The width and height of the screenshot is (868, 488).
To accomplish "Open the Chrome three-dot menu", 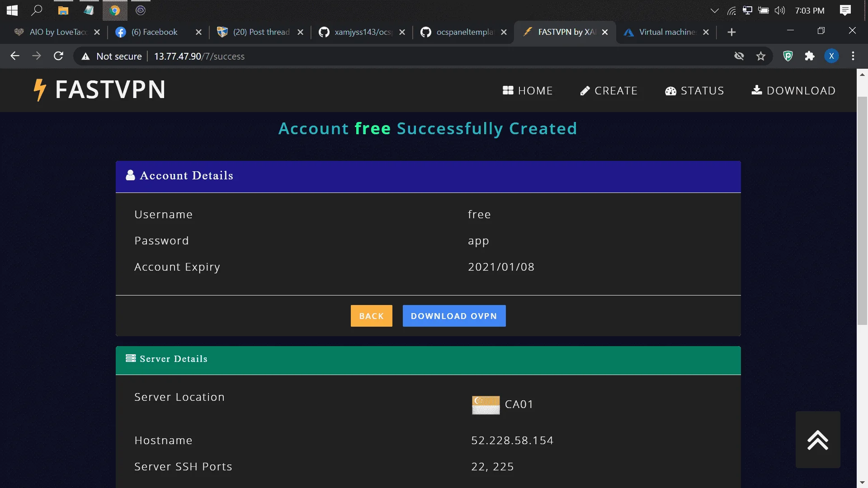I will pyautogui.click(x=853, y=56).
